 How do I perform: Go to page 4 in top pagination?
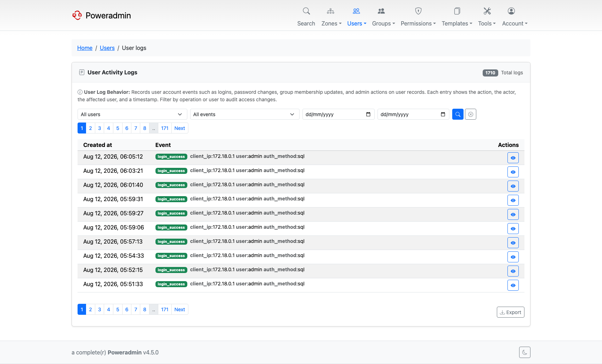point(109,128)
